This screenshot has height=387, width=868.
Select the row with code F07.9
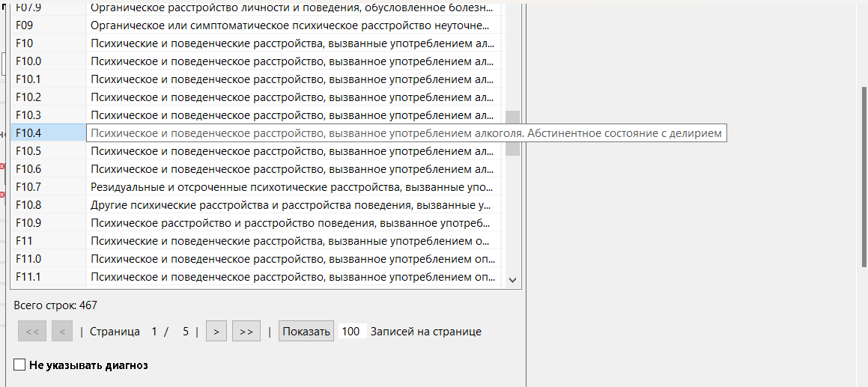click(258, 8)
